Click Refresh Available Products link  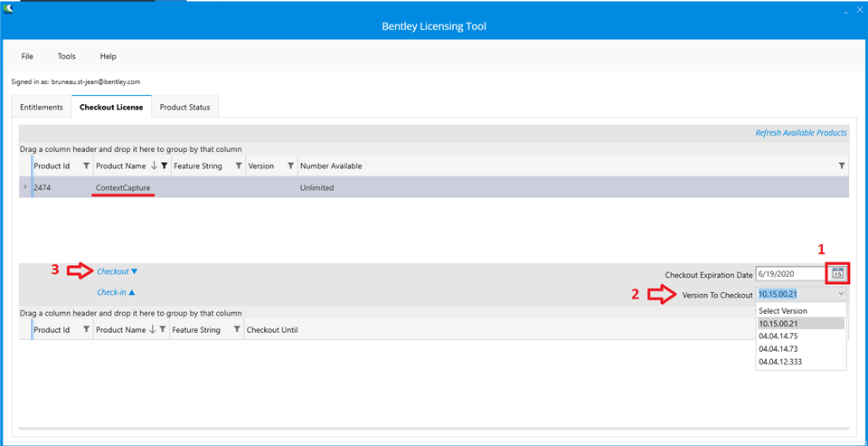(x=801, y=133)
